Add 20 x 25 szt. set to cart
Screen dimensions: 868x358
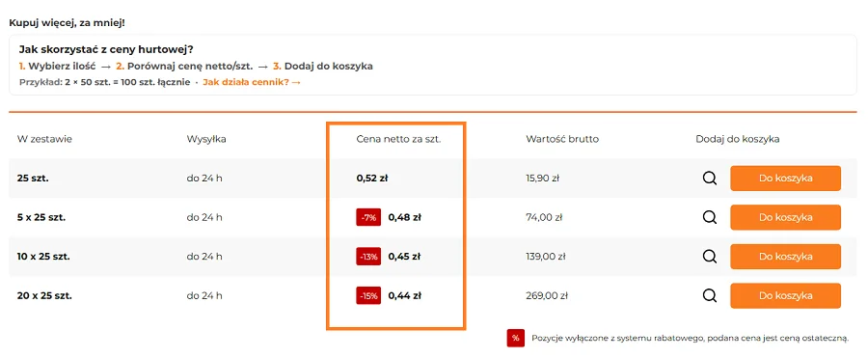click(x=785, y=295)
